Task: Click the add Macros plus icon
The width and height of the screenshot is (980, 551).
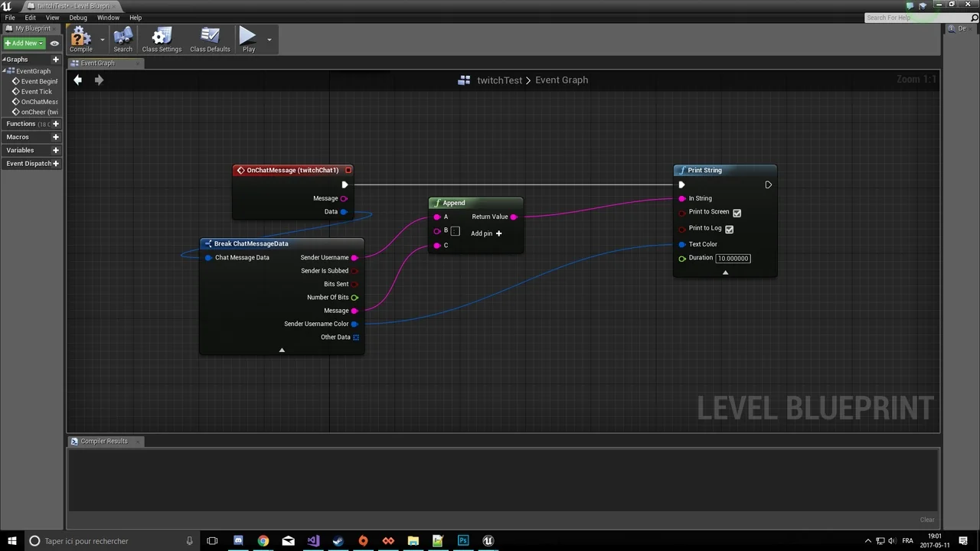Action: 55,137
